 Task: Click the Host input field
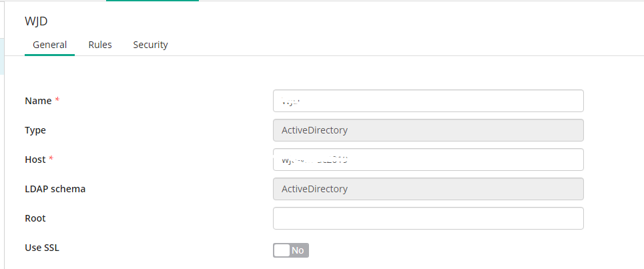(x=428, y=160)
